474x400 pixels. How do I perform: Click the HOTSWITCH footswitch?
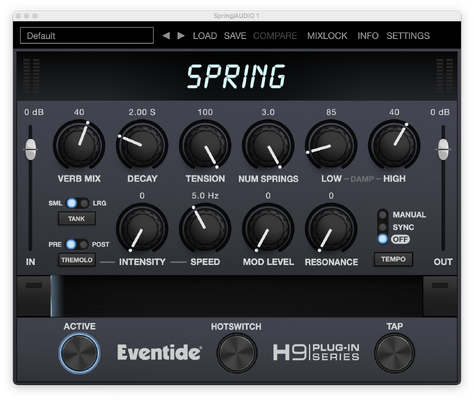236,353
